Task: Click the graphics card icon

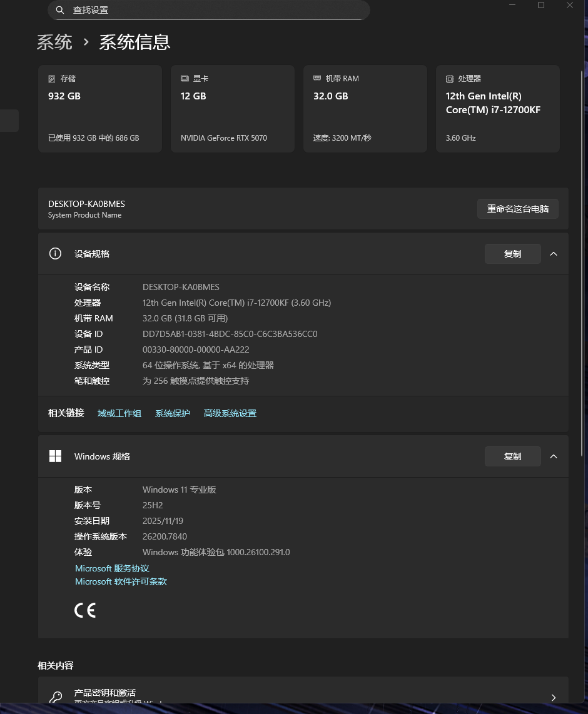Action: coord(185,79)
